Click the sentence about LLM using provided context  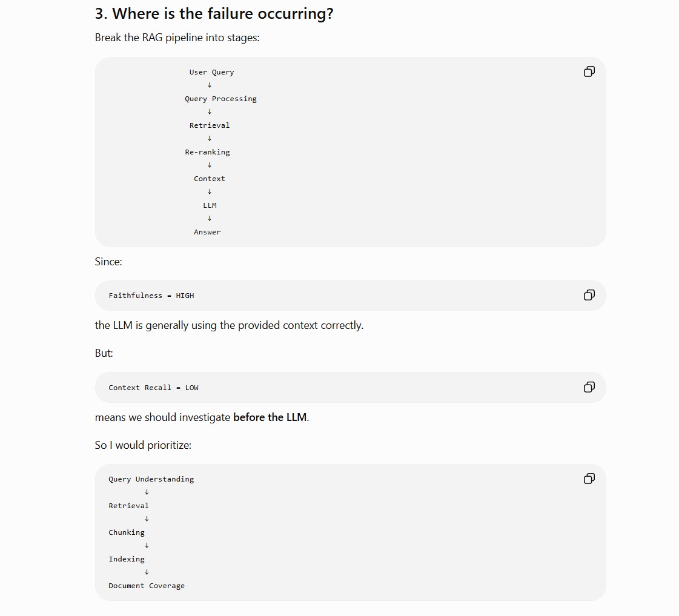click(x=229, y=325)
